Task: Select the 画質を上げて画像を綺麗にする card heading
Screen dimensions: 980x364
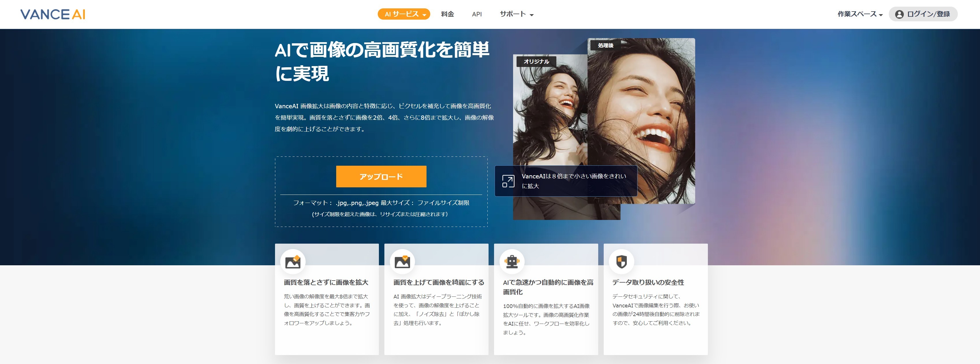Action: click(x=439, y=282)
